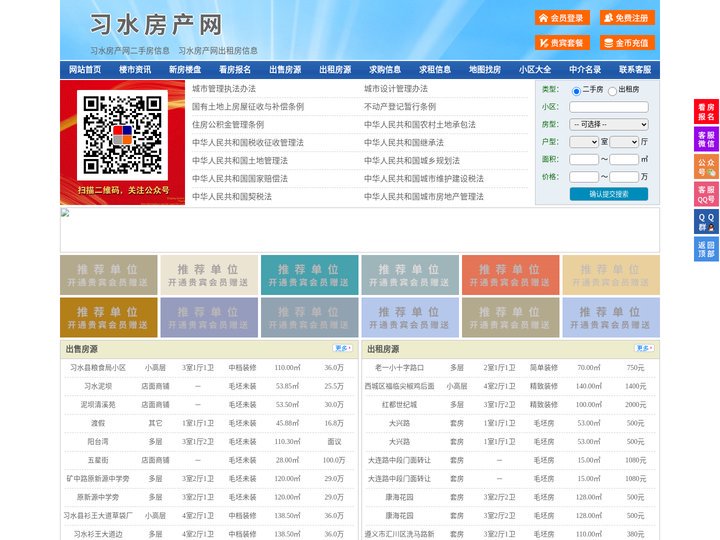Open the 习水县粮食局小区 sale listing
The width and height of the screenshot is (720, 540).
(98, 368)
